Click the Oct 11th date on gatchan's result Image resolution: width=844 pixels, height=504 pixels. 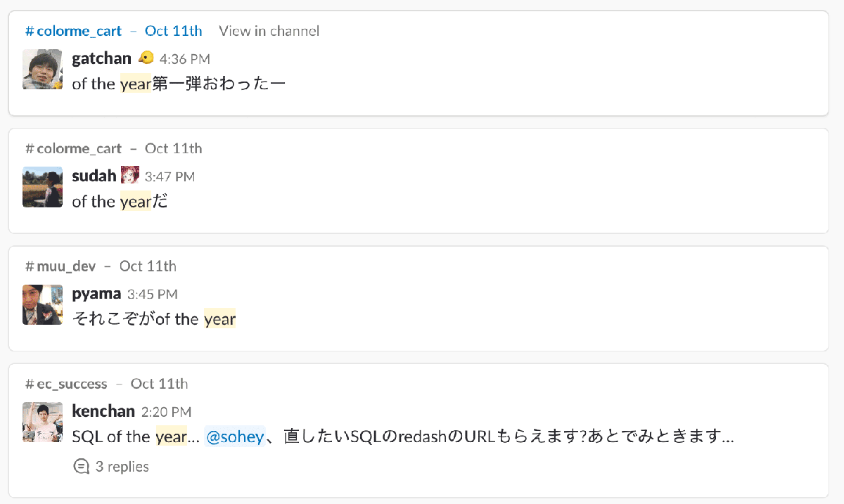pyautogui.click(x=173, y=31)
